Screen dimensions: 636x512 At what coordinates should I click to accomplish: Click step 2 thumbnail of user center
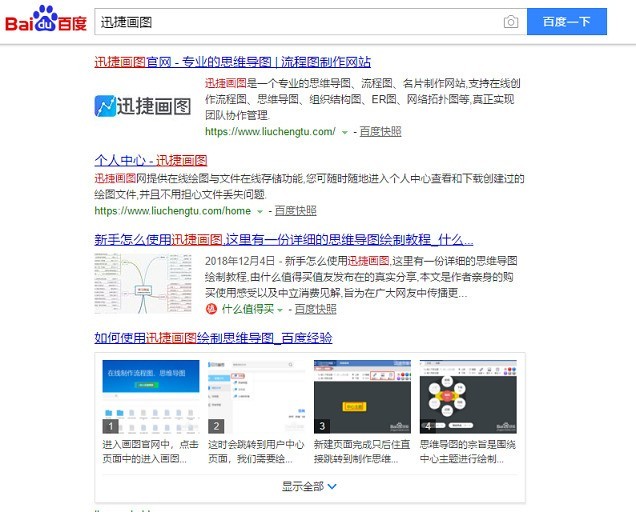(x=256, y=396)
